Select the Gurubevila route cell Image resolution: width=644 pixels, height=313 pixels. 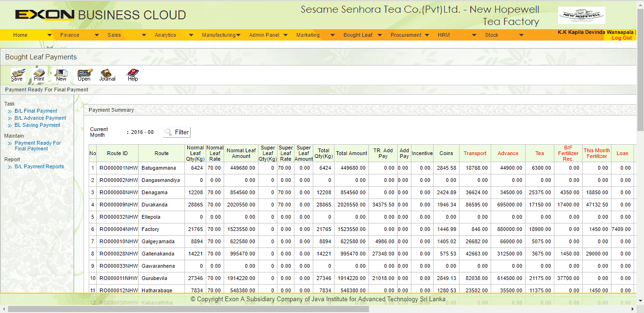coord(162,279)
